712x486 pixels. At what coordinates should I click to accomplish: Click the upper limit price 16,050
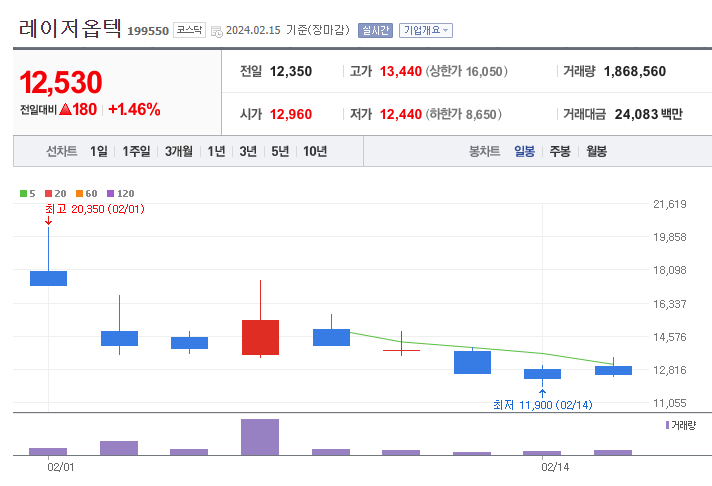click(484, 71)
